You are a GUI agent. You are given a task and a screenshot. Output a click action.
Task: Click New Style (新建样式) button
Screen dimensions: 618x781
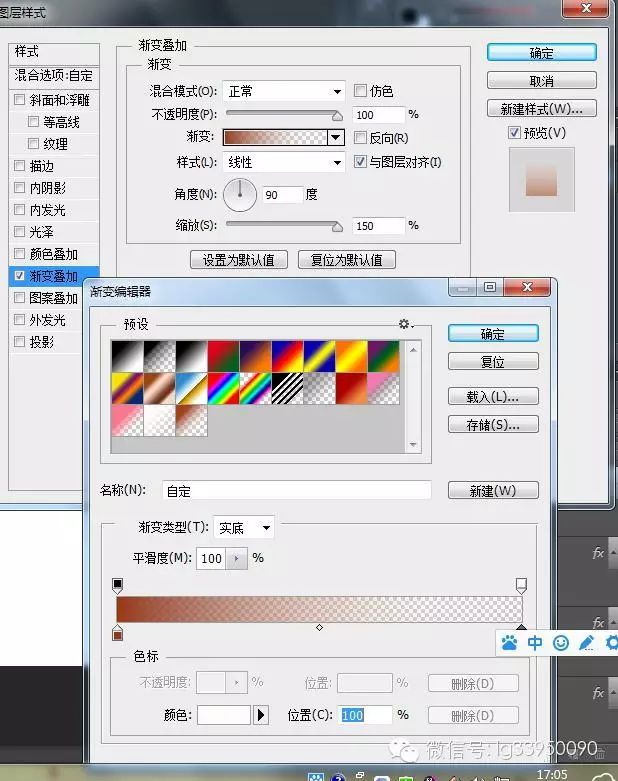pyautogui.click(x=542, y=109)
